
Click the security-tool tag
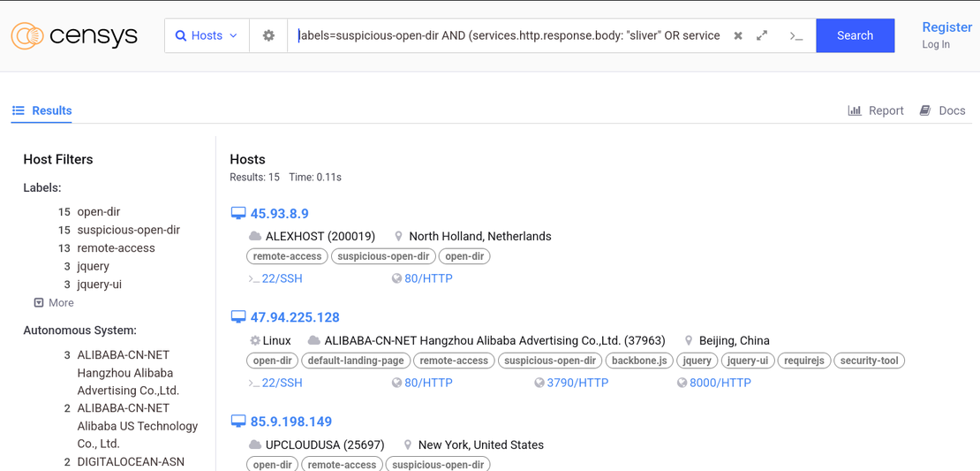[869, 361]
